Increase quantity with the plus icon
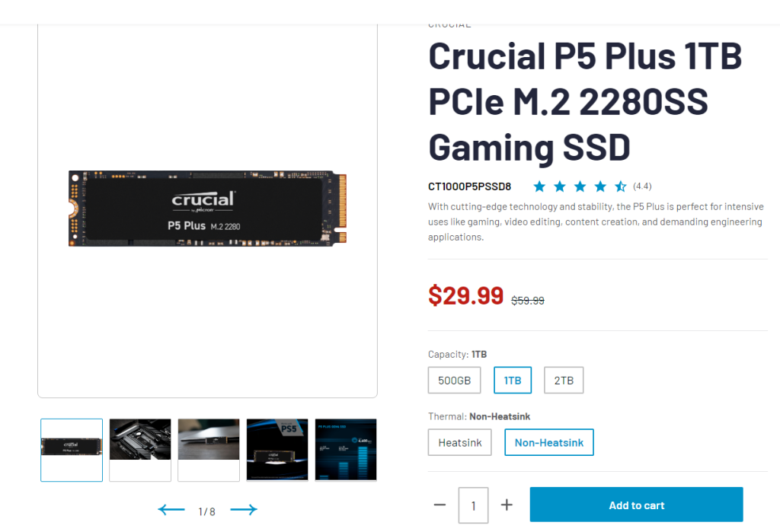This screenshot has width=780, height=532. tap(507, 505)
